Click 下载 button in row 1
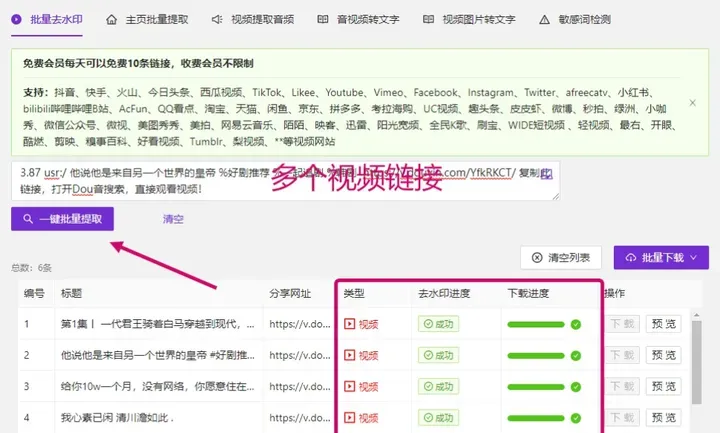Screen dimensions: 720x433 [623, 324]
